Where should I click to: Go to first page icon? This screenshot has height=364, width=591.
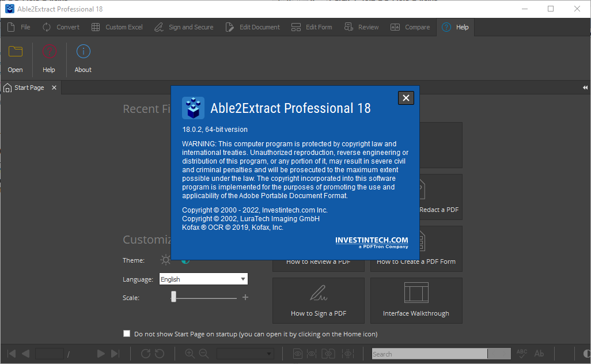12,354
